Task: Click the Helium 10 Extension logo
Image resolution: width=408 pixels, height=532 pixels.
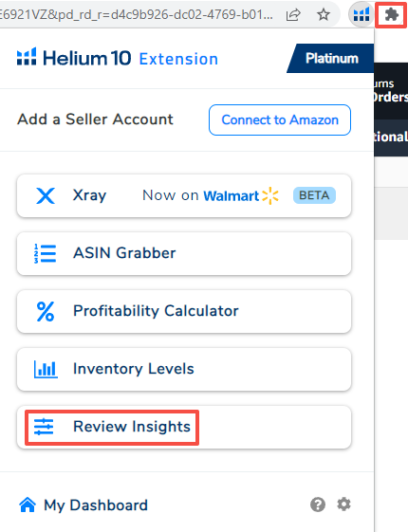Action: tap(118, 58)
